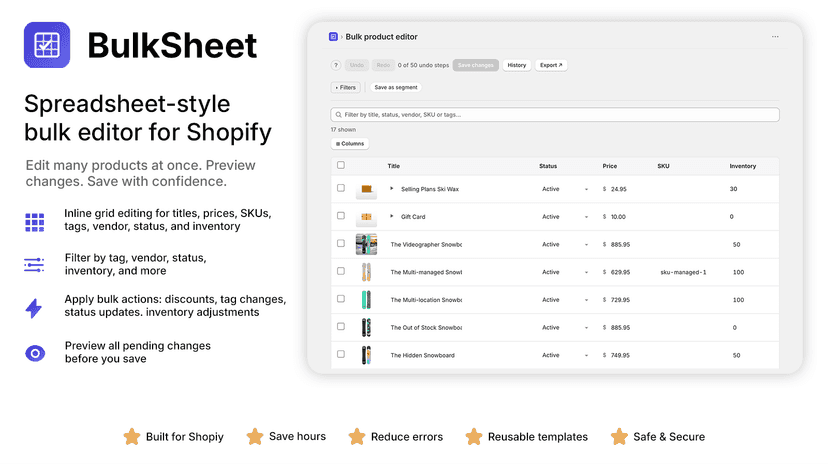
Task: Click the Inventory column header
Action: point(742,166)
